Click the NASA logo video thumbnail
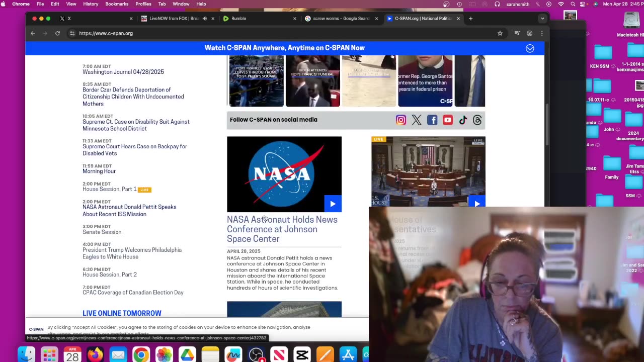Screen dimensions: 644x362 click(x=284, y=174)
